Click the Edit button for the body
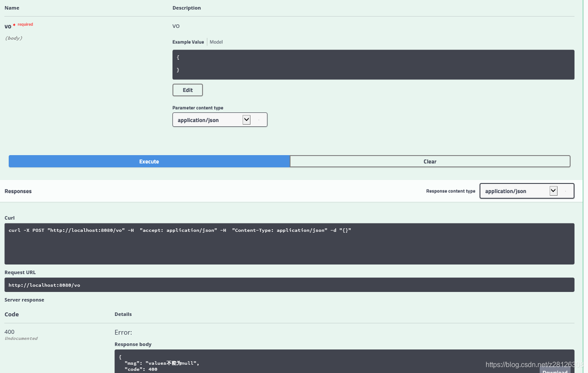This screenshot has width=588, height=373. (188, 90)
